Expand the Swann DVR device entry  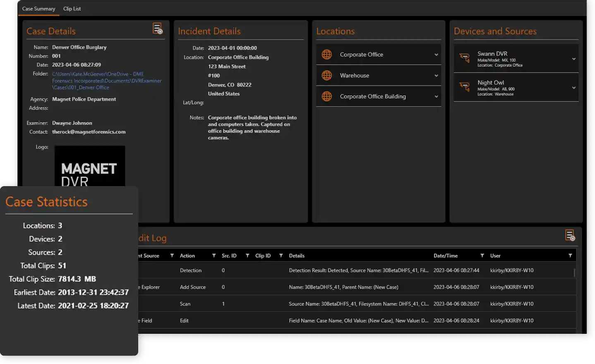[574, 59]
